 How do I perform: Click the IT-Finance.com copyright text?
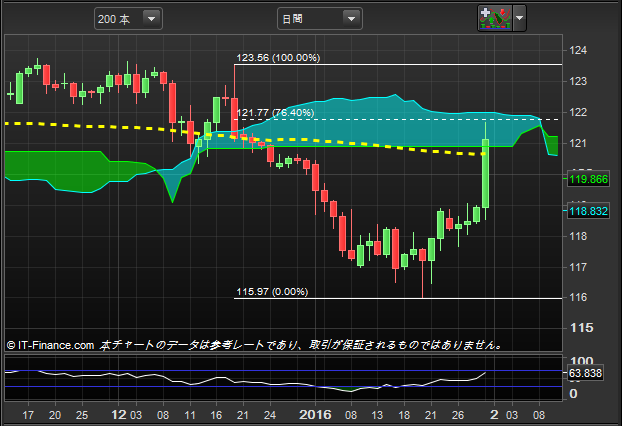(50, 345)
